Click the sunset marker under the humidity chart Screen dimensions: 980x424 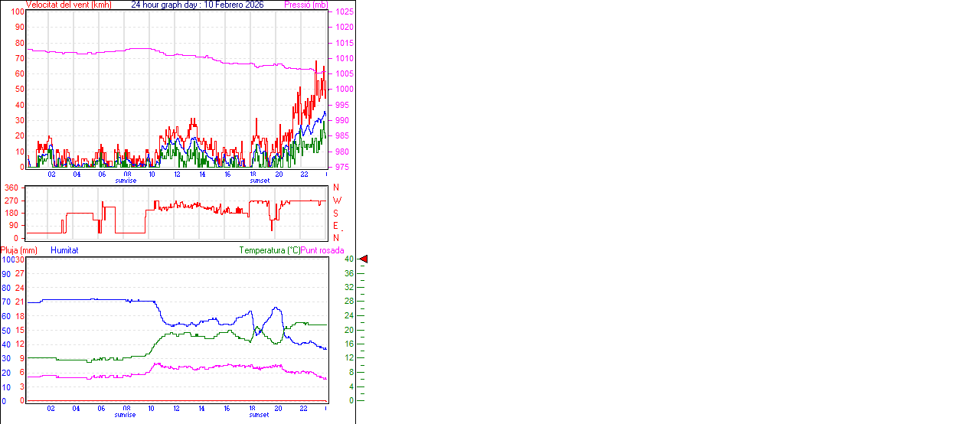[x=259, y=415]
